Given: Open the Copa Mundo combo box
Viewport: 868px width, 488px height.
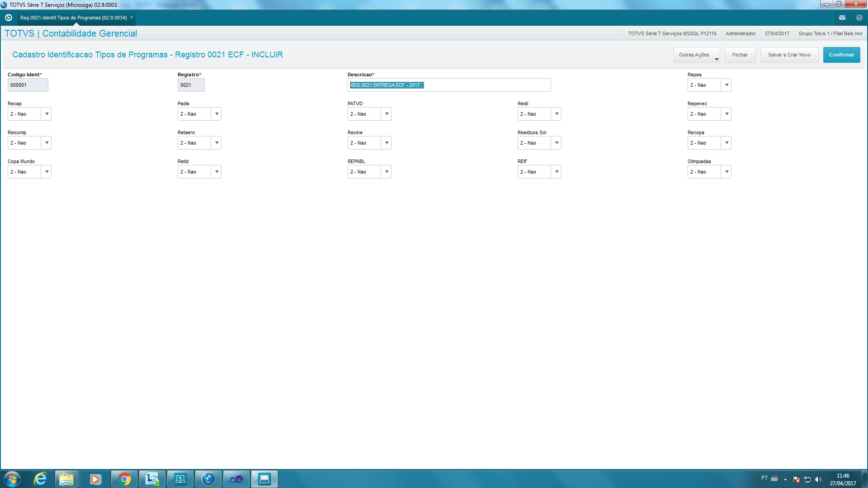Looking at the screenshot, I should click(47, 172).
